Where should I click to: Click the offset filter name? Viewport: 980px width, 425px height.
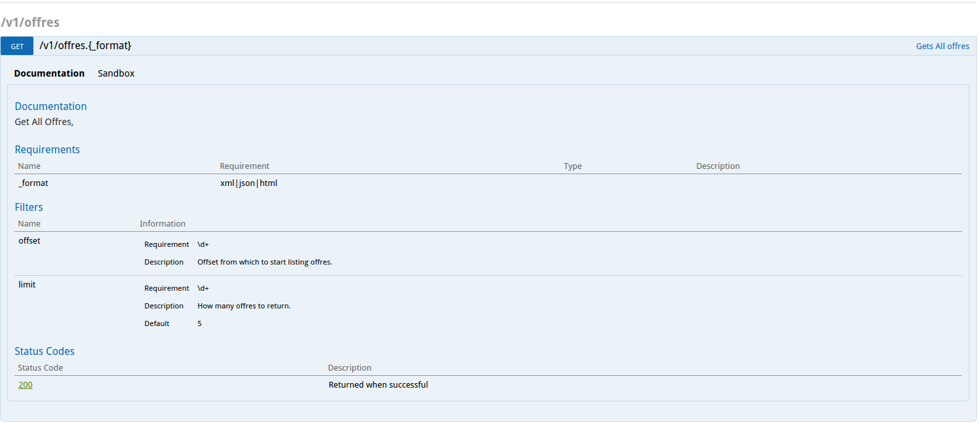pos(29,241)
